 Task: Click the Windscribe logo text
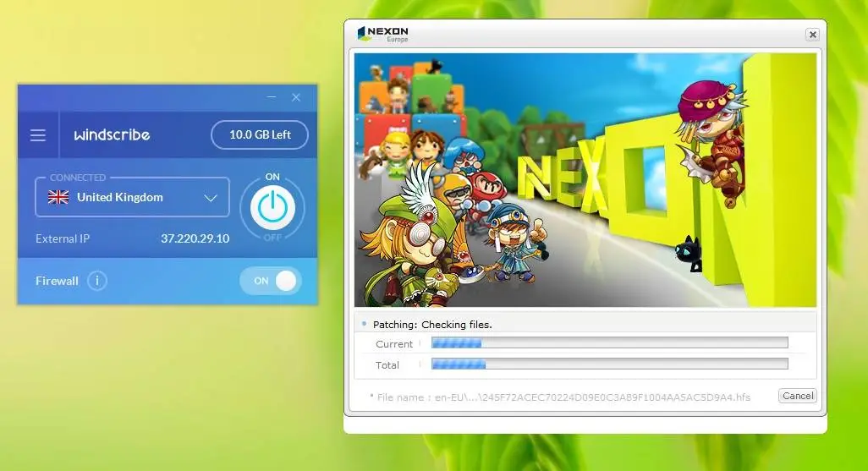pyautogui.click(x=112, y=134)
